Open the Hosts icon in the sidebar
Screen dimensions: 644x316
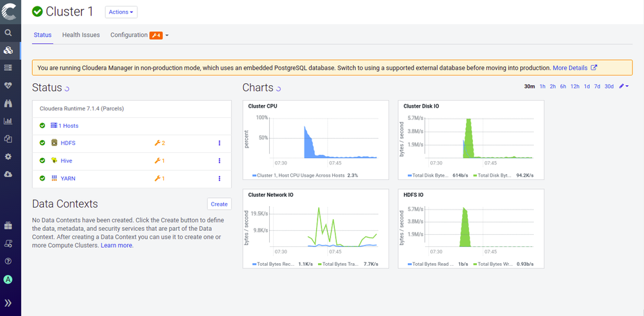click(8, 68)
